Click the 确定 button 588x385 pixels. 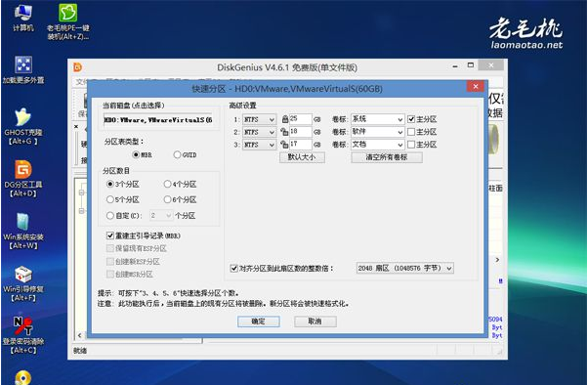259,321
